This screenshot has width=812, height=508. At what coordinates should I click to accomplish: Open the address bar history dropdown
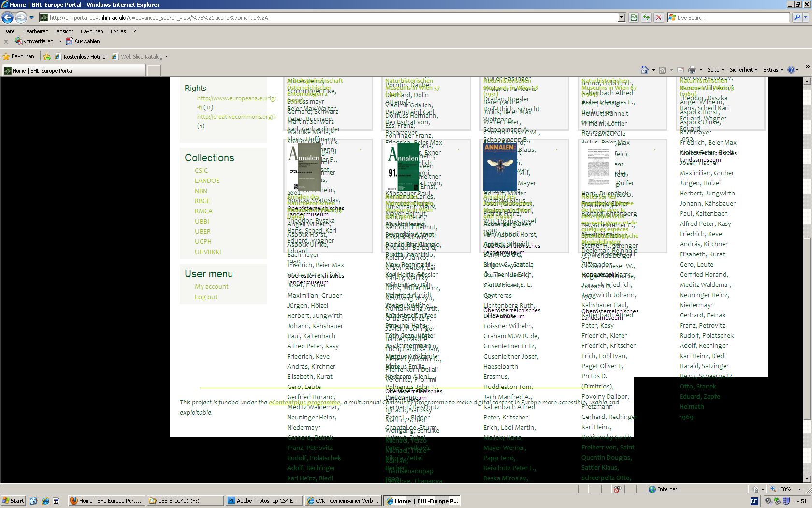622,18
